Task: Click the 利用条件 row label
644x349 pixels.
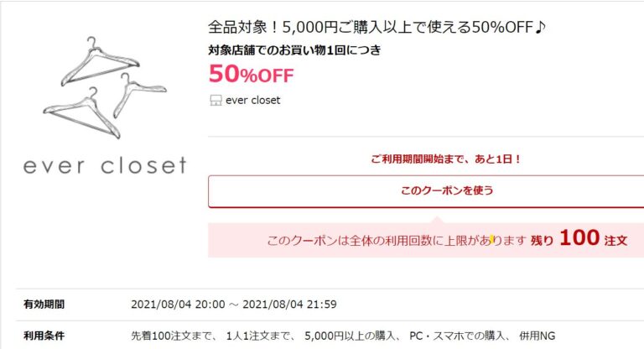Action: tap(44, 336)
